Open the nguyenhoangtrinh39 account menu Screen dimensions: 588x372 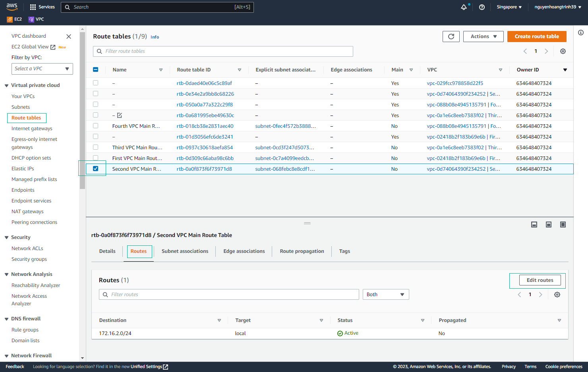click(x=558, y=7)
